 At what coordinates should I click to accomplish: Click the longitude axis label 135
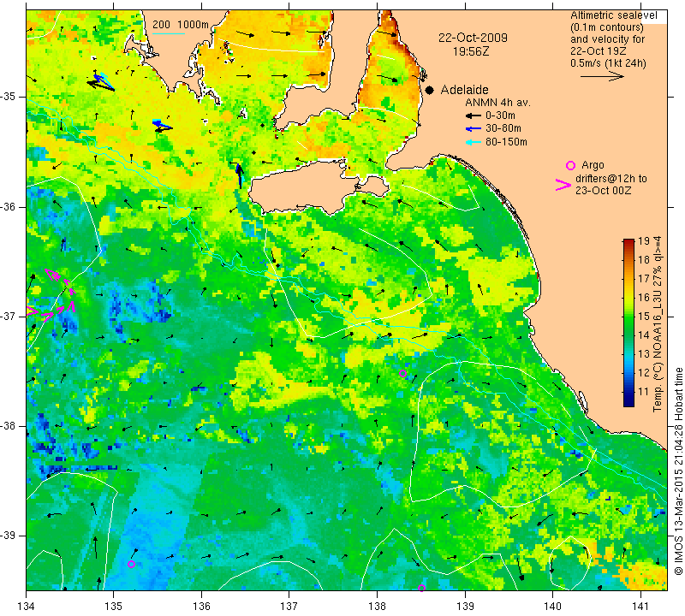coord(114,606)
